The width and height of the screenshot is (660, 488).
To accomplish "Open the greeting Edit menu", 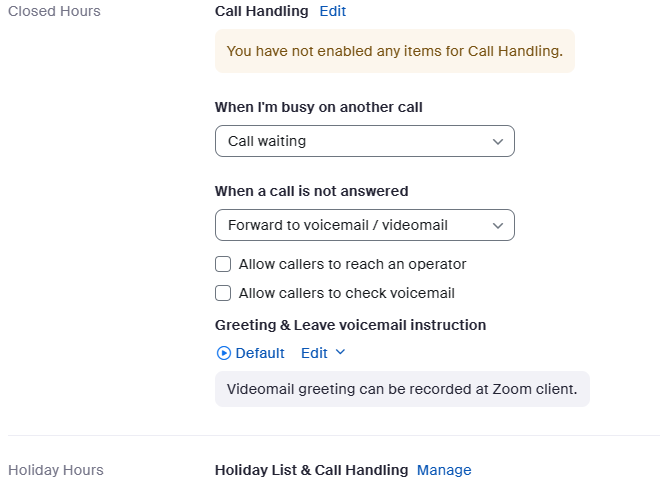I will click(x=314, y=353).
